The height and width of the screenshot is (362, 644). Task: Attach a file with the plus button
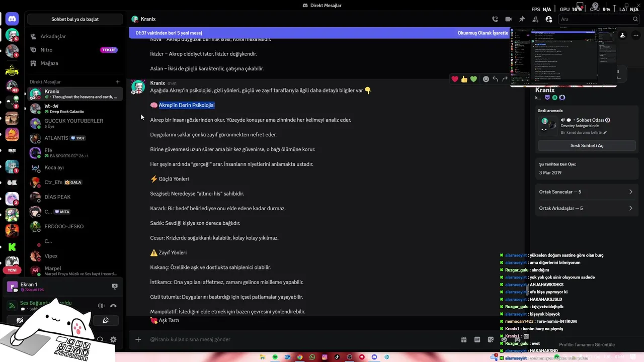click(138, 339)
